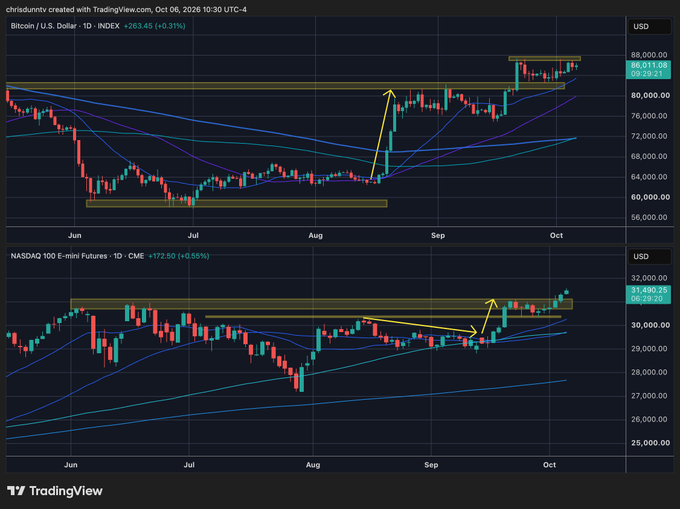
Task: Click the Jul label on NASDAQ time axis
Action: pos(189,465)
